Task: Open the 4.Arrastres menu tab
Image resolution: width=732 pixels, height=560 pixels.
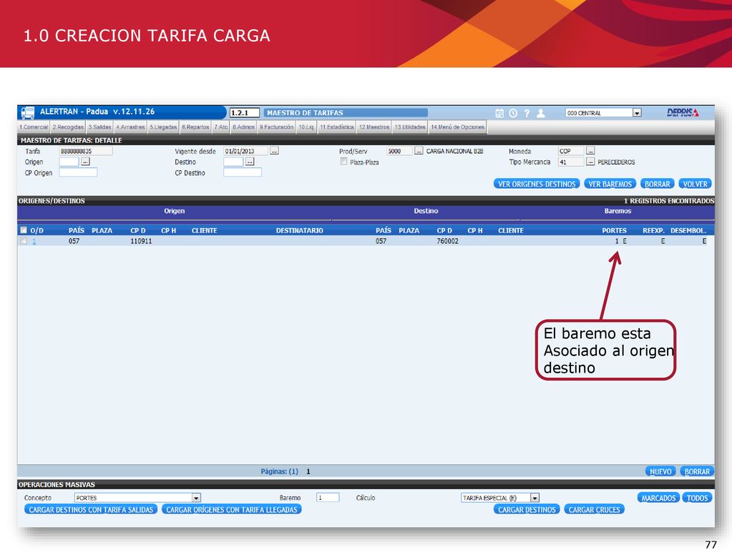Action: pyautogui.click(x=130, y=127)
